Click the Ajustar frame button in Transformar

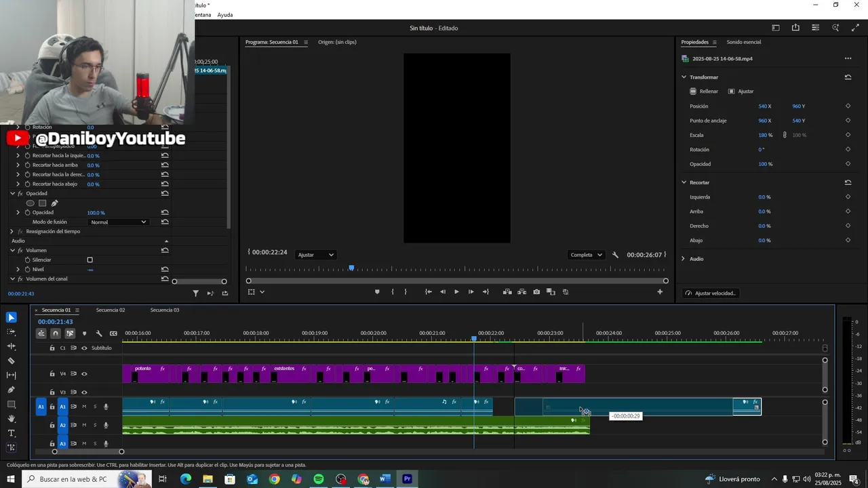point(741,91)
